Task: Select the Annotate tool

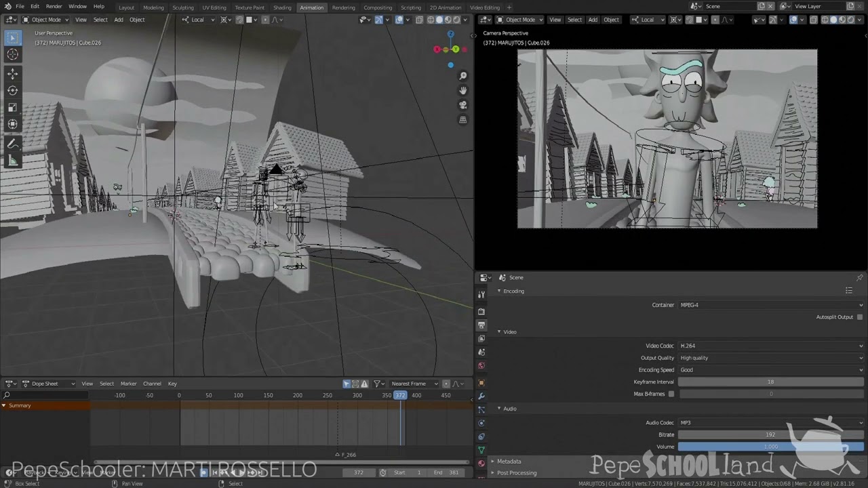Action: (12, 144)
